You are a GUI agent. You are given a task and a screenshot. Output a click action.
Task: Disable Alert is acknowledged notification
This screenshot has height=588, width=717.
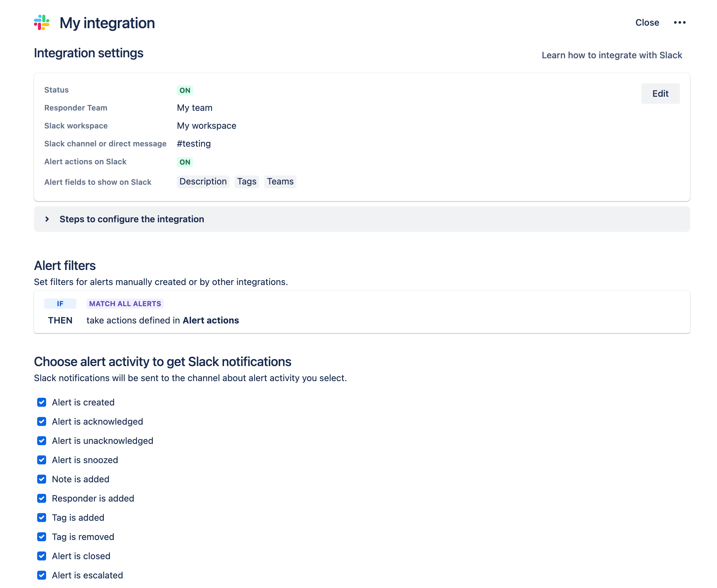[41, 422]
